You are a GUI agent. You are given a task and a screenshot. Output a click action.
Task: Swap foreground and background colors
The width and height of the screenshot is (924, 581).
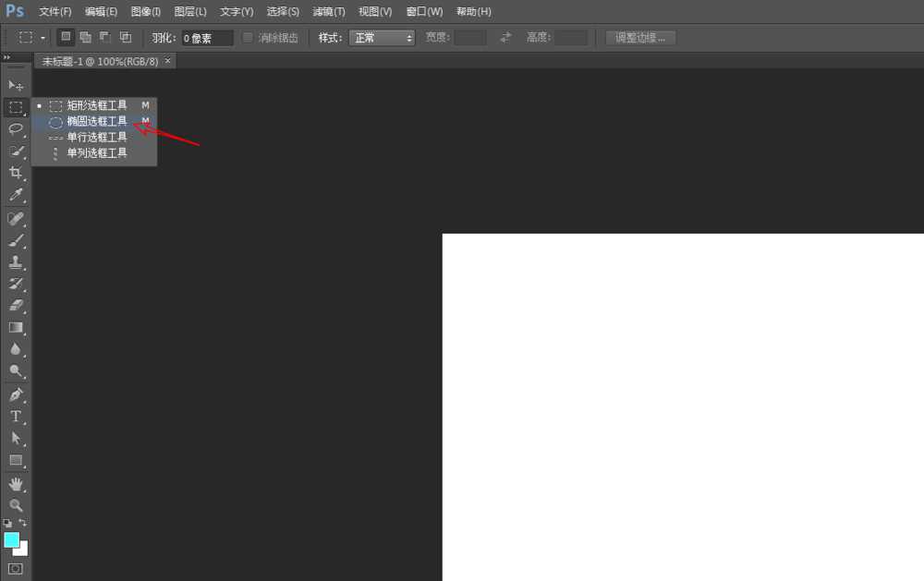(x=23, y=523)
